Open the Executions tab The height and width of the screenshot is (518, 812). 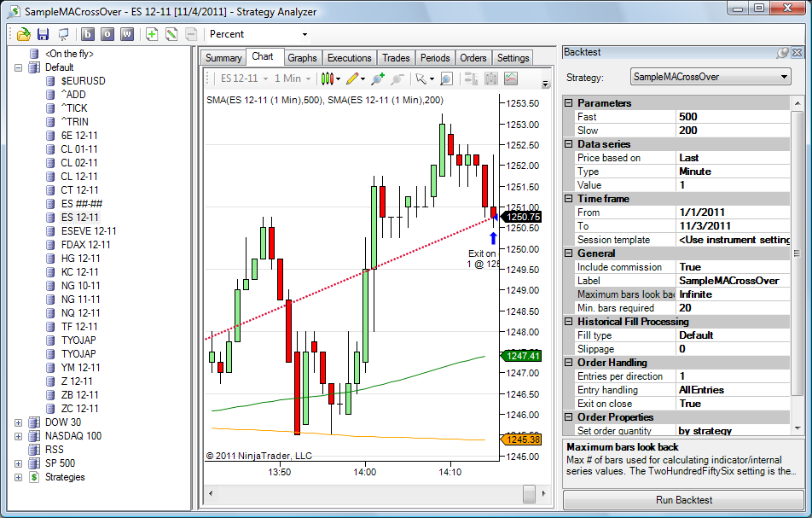(x=350, y=58)
